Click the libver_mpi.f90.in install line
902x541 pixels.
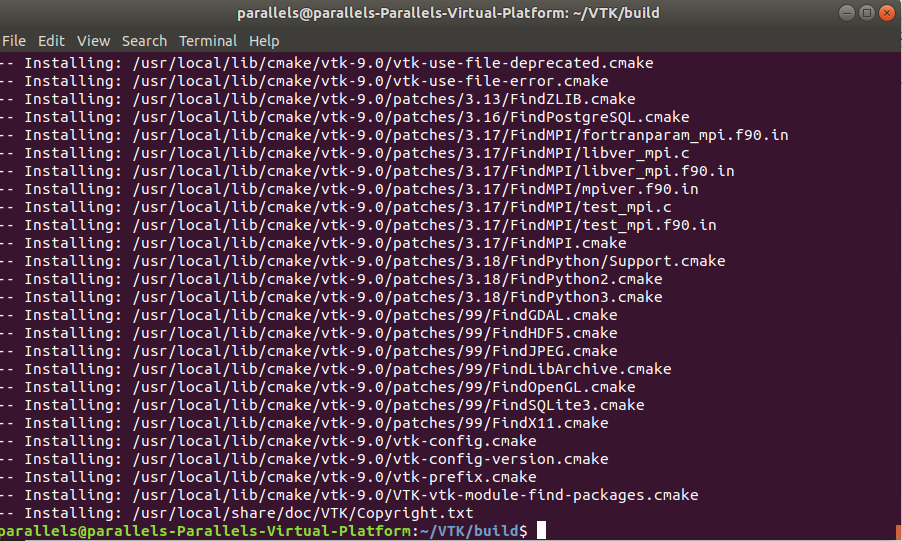tap(367, 171)
